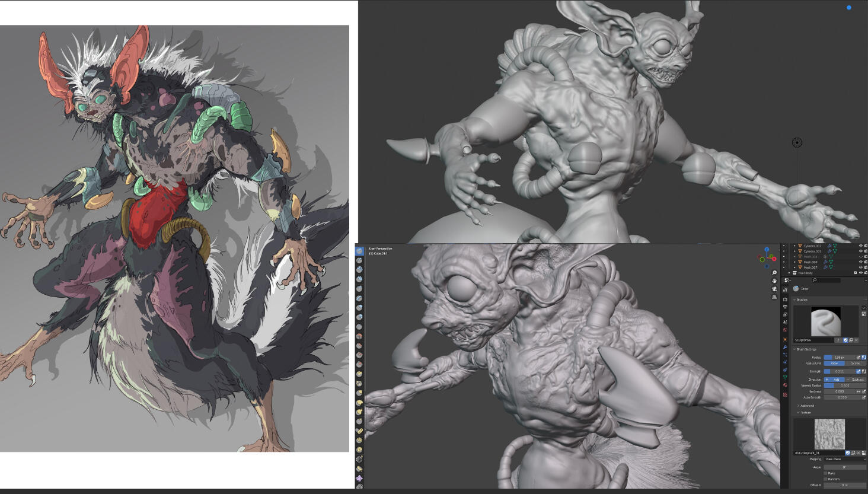Select the Draw sculpt brush tool
Viewport: 868px width, 494px height.
point(359,251)
